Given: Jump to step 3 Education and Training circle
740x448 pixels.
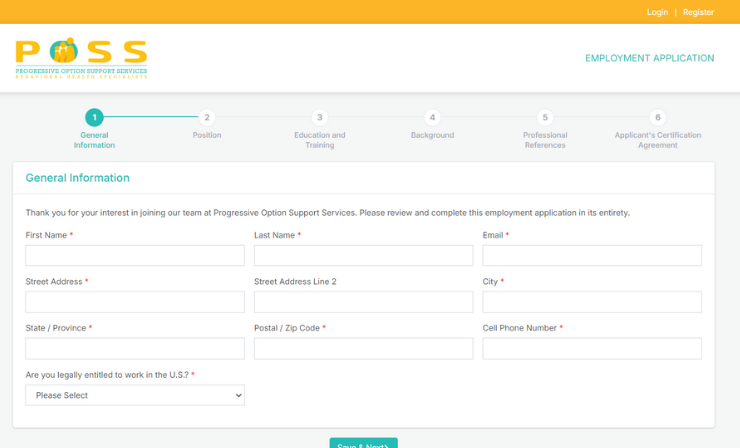Looking at the screenshot, I should pos(319,117).
